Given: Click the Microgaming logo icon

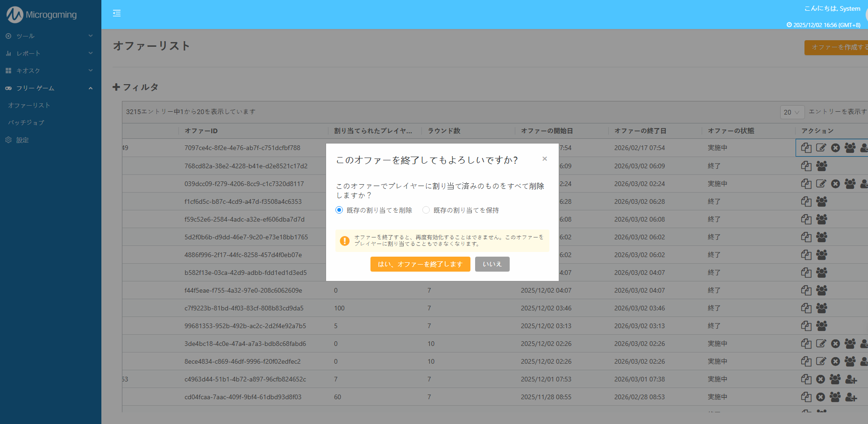Looking at the screenshot, I should tap(14, 14).
